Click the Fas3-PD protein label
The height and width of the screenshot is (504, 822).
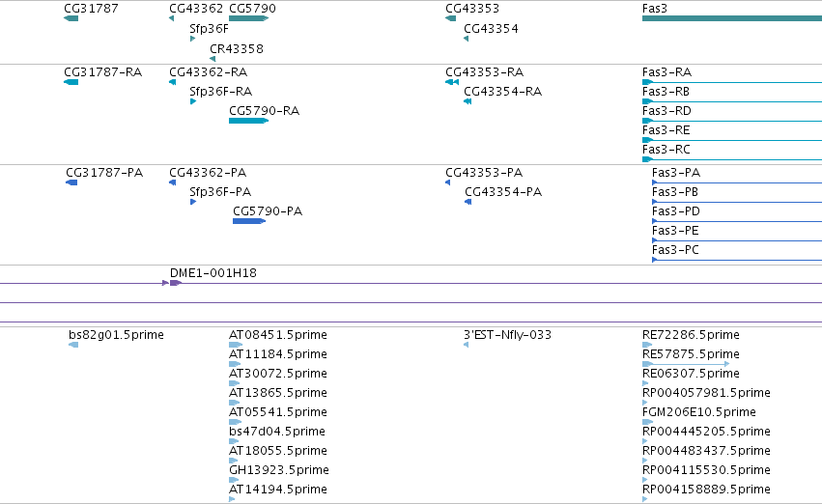click(676, 211)
